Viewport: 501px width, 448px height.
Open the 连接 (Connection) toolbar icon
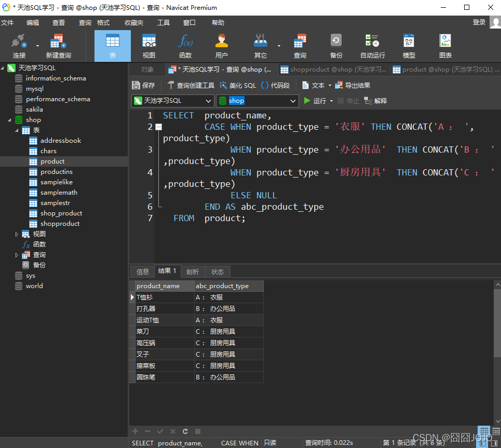(x=19, y=46)
